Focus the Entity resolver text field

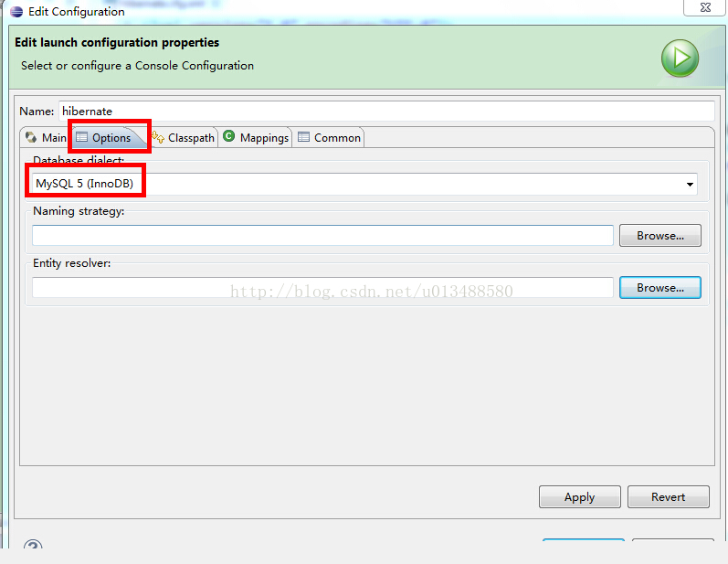(x=322, y=288)
